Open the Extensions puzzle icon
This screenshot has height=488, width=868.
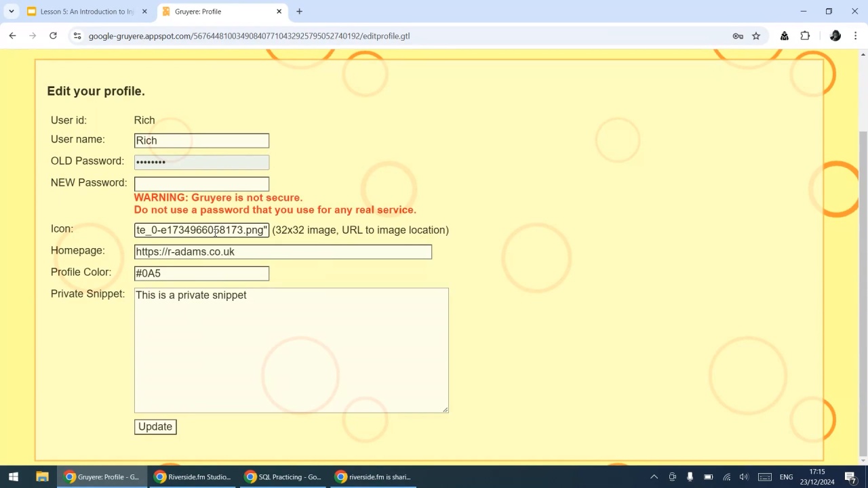(x=805, y=36)
